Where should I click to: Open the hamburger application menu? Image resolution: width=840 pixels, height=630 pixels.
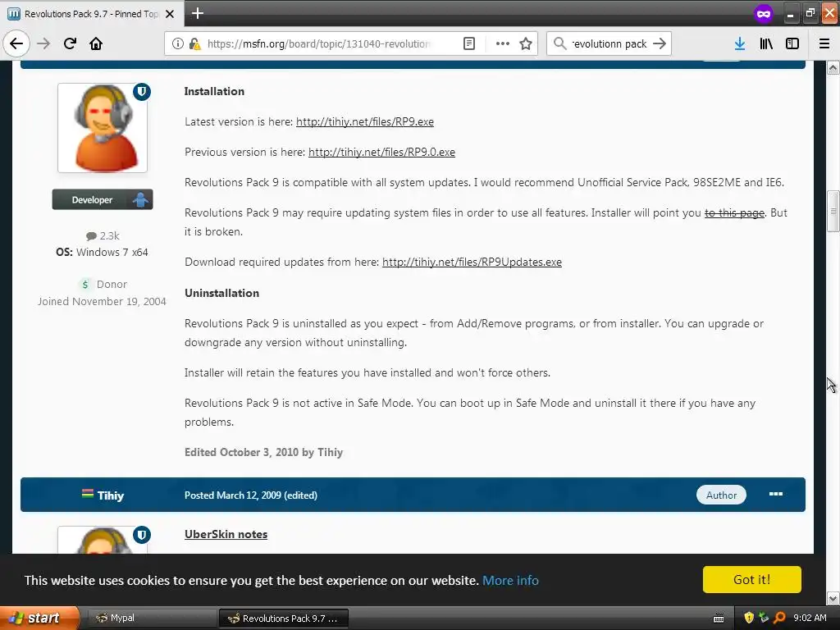click(824, 43)
